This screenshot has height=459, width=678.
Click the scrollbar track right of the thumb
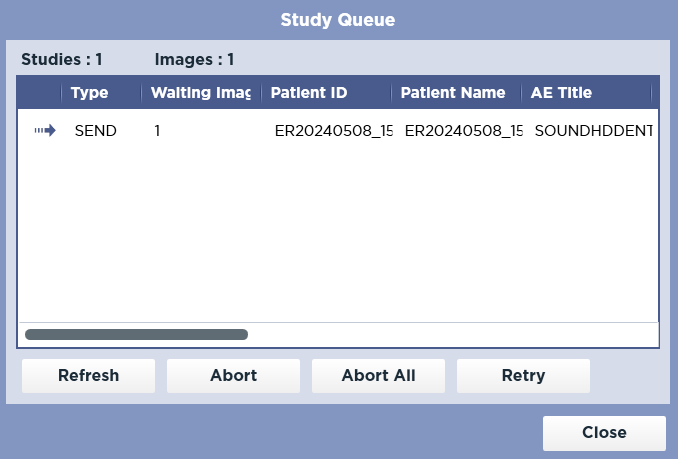[x=450, y=334]
